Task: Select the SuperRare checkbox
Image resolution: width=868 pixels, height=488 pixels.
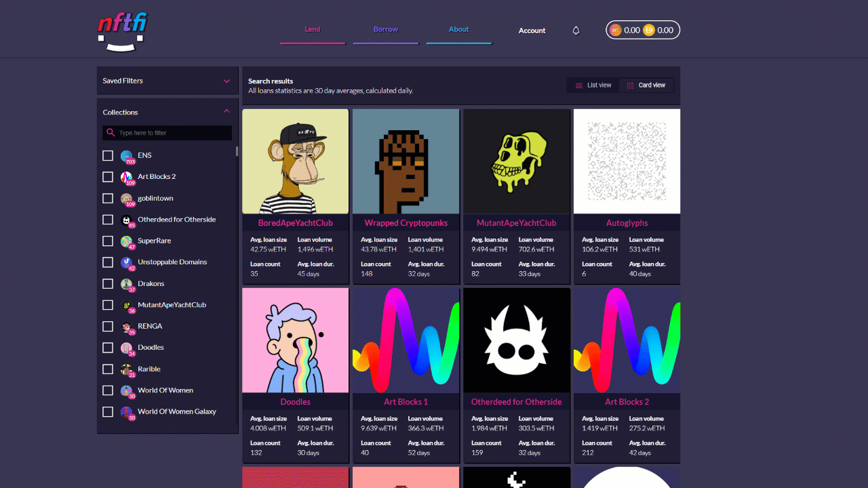Action: pyautogui.click(x=108, y=241)
